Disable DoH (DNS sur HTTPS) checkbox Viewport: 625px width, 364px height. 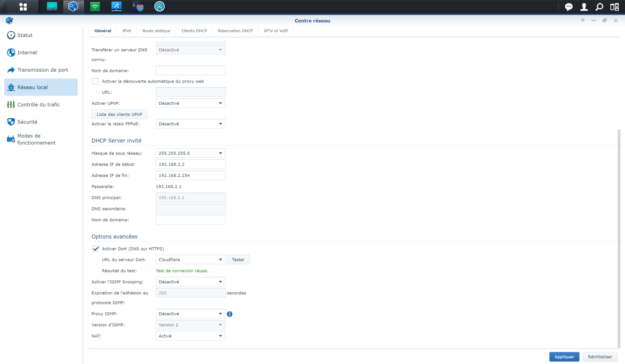coord(95,249)
